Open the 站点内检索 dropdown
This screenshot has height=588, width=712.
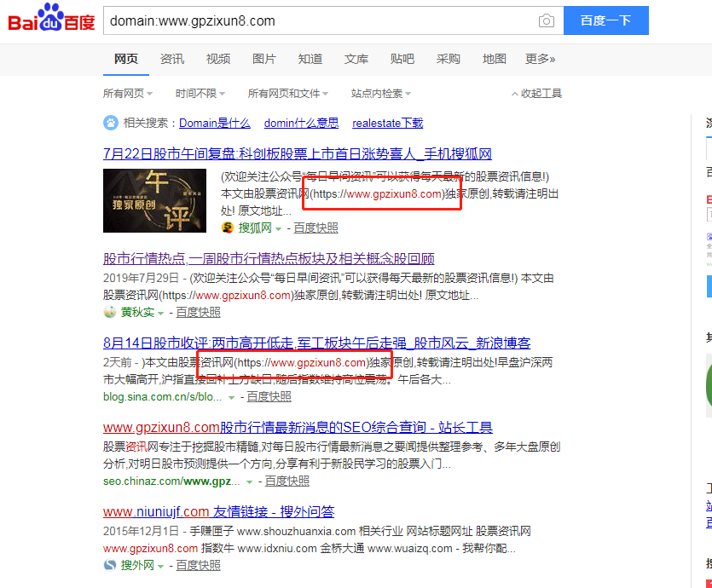point(381,94)
